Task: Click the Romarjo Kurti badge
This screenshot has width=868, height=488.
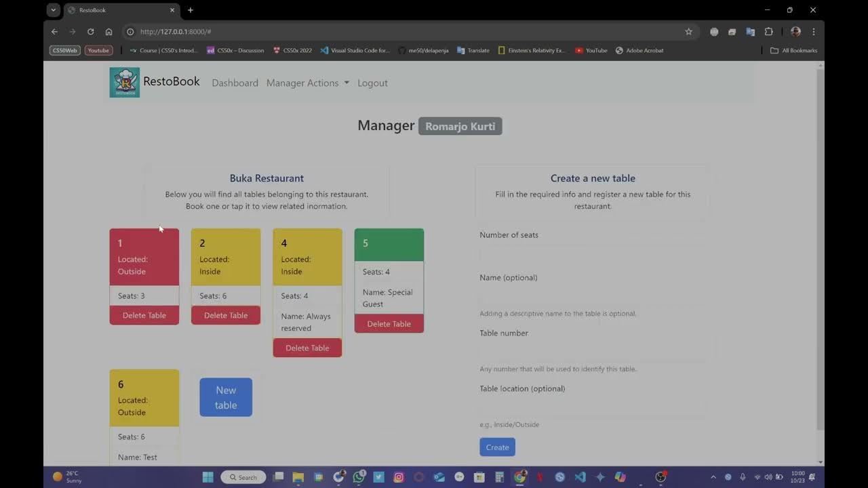Action: [x=460, y=126]
